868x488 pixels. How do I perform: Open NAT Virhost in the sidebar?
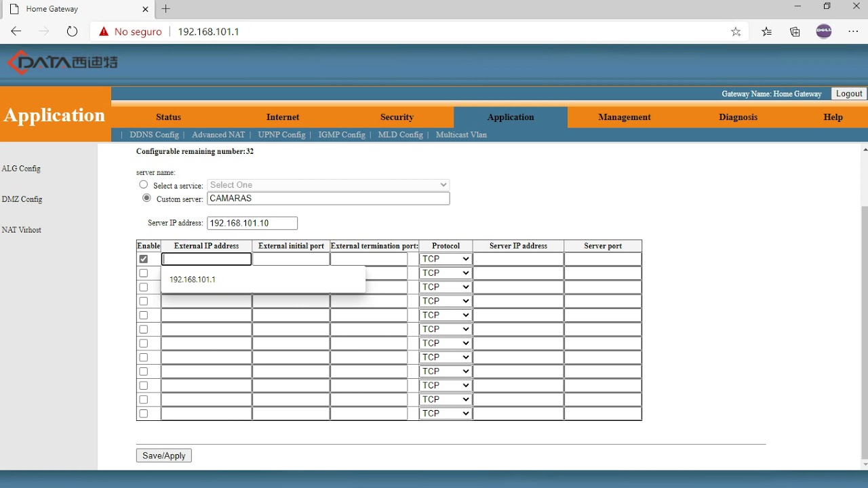pos(22,230)
